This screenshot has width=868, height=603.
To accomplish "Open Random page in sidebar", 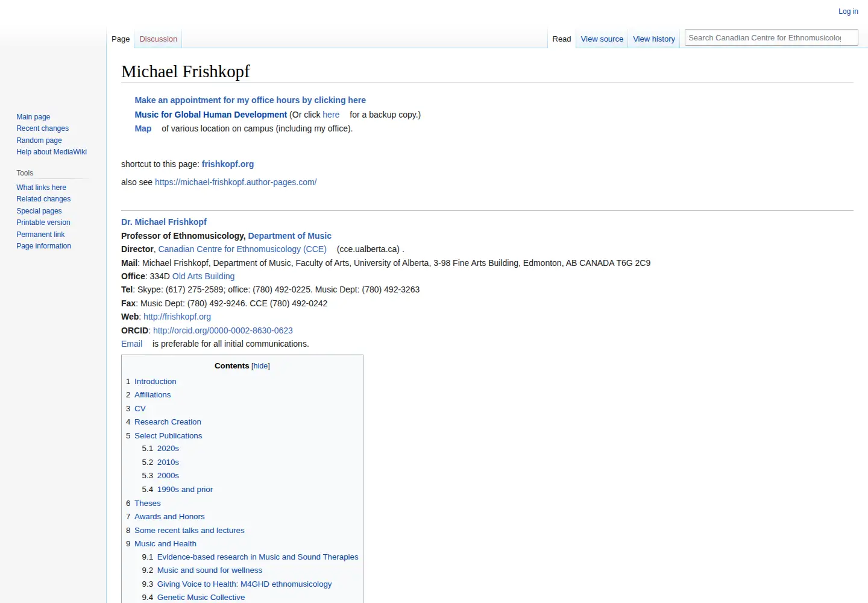I will tap(39, 140).
